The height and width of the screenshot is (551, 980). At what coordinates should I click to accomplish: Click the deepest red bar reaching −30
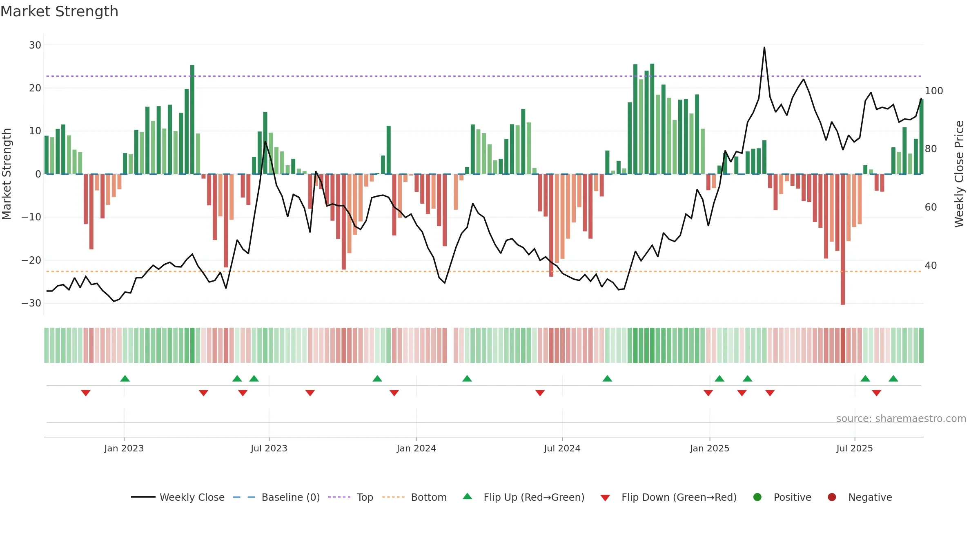click(843, 239)
